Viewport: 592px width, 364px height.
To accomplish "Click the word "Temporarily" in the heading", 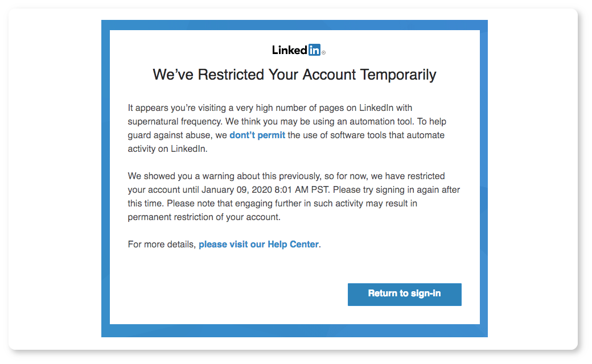I will 398,75.
